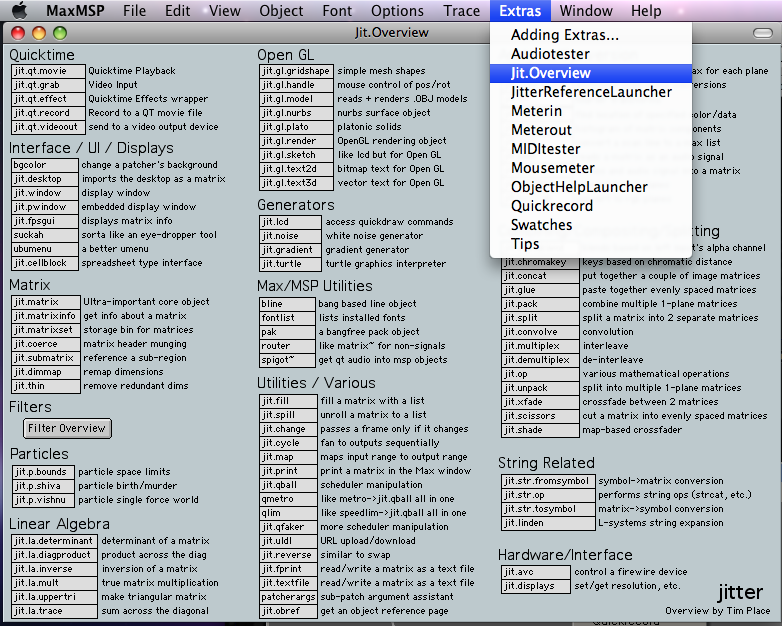Screen dimensions: 782x626
Task: Click the bgcolor object box
Action: 44,165
